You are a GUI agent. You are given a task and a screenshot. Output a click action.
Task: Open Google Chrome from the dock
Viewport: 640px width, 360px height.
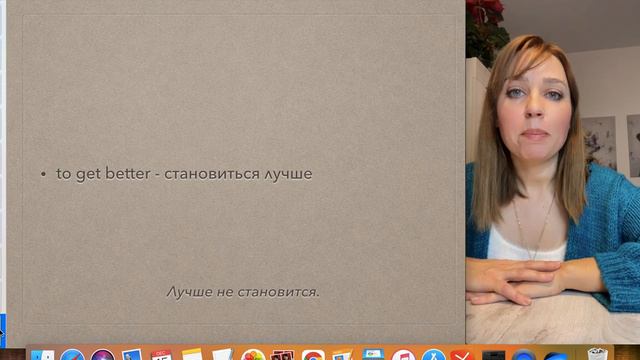313,355
